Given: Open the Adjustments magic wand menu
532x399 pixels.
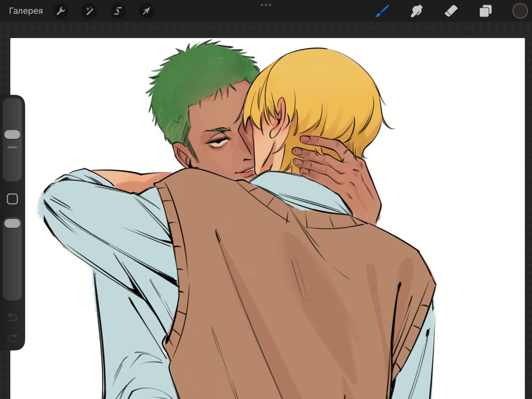Looking at the screenshot, I should 89,11.
